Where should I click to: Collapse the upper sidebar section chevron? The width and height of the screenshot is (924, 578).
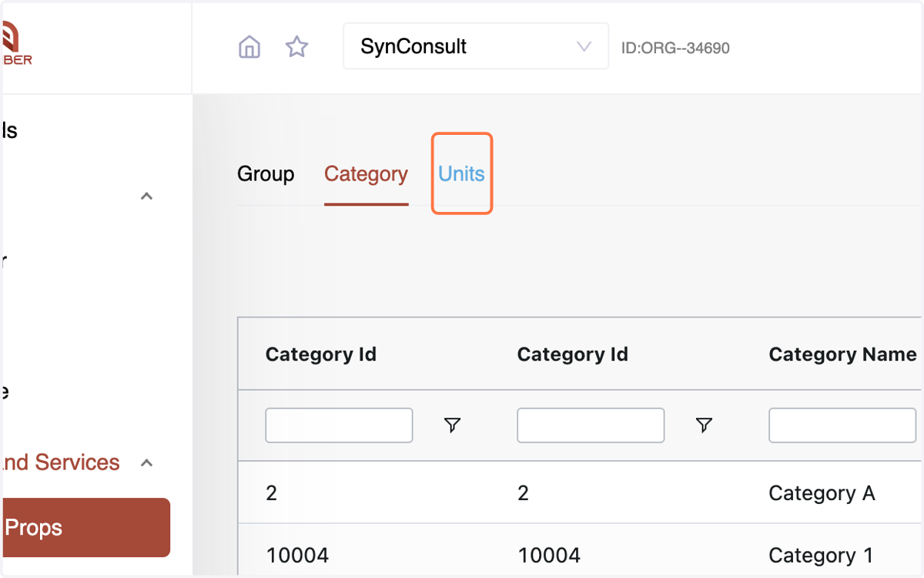point(147,197)
